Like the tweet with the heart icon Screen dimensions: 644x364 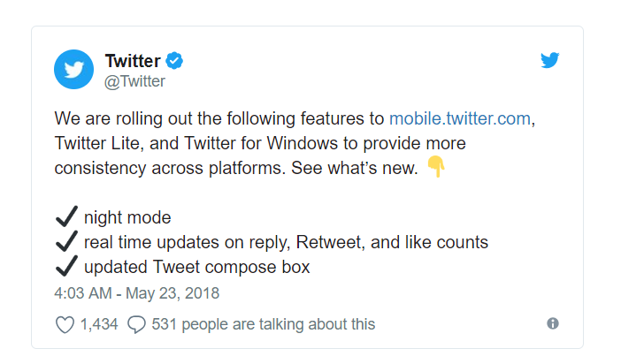click(x=65, y=324)
